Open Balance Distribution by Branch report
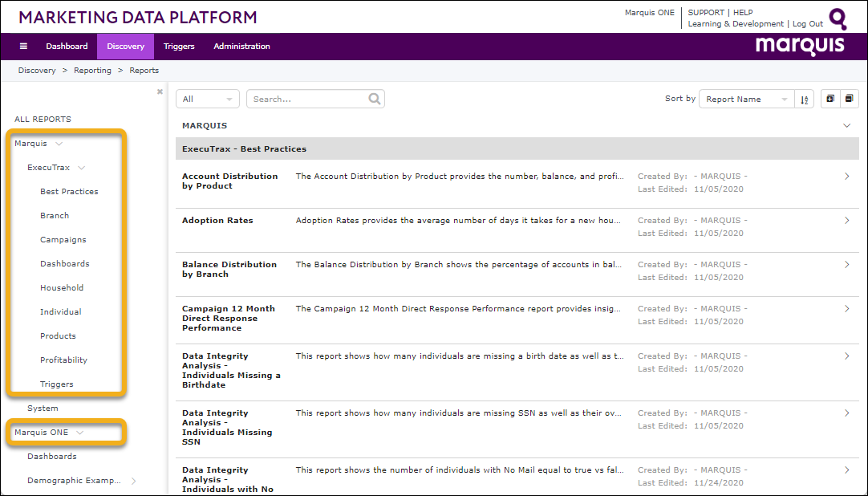 coord(229,269)
